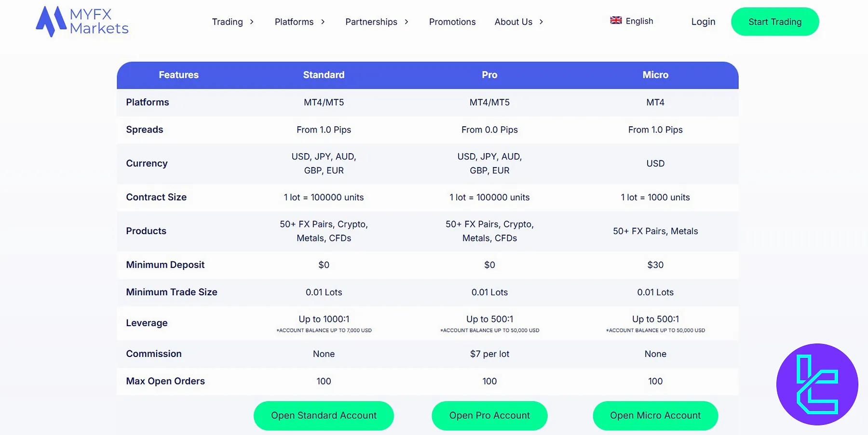Select the Pro column header
Screen dimensions: 868x435
click(x=489, y=75)
